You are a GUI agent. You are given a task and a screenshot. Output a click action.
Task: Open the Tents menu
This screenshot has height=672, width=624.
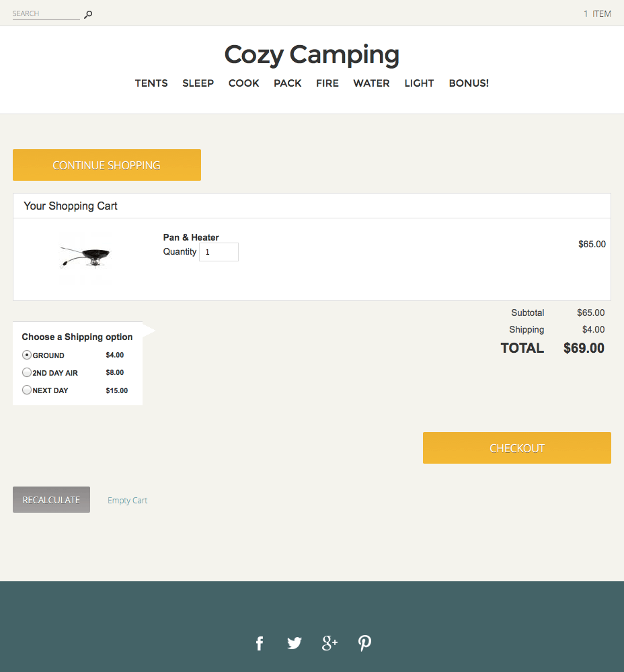coord(151,83)
